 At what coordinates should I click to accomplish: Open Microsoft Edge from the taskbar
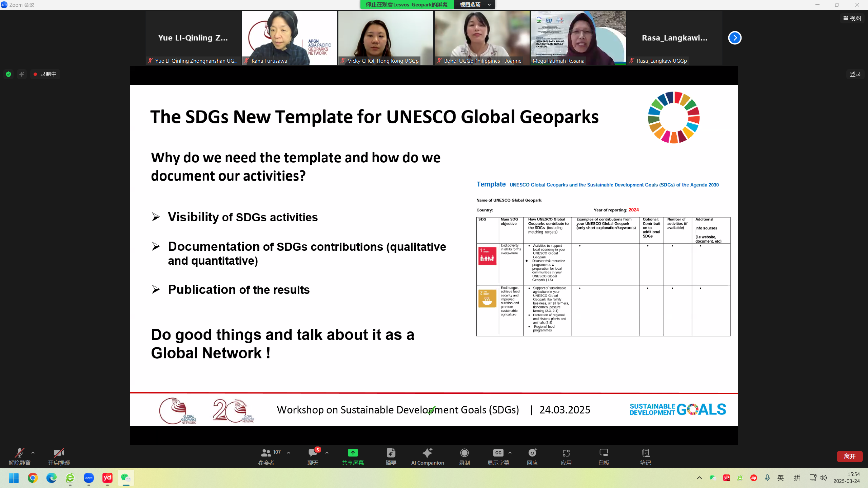(x=51, y=478)
